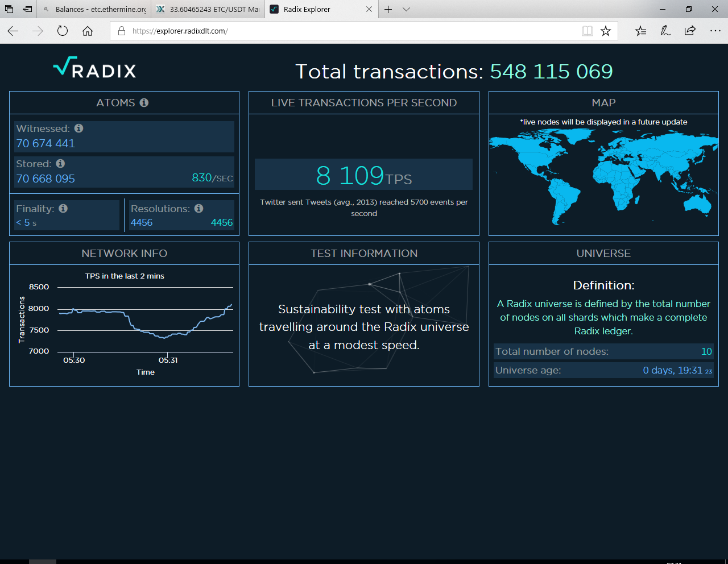Screen dimensions: 728x564
Task: Click the 8 109 TPS live counter
Action: tap(364, 175)
